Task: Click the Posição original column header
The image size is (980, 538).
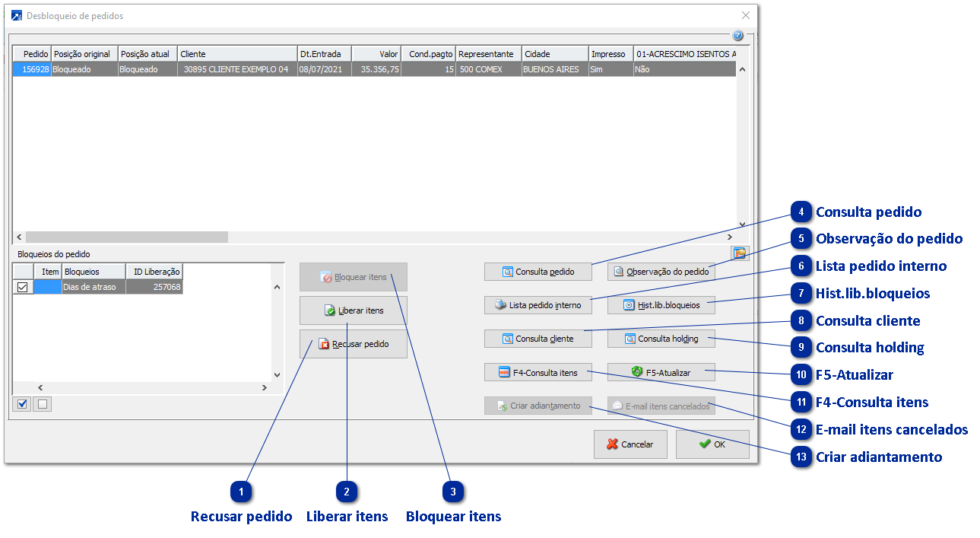Action: pyautogui.click(x=84, y=54)
